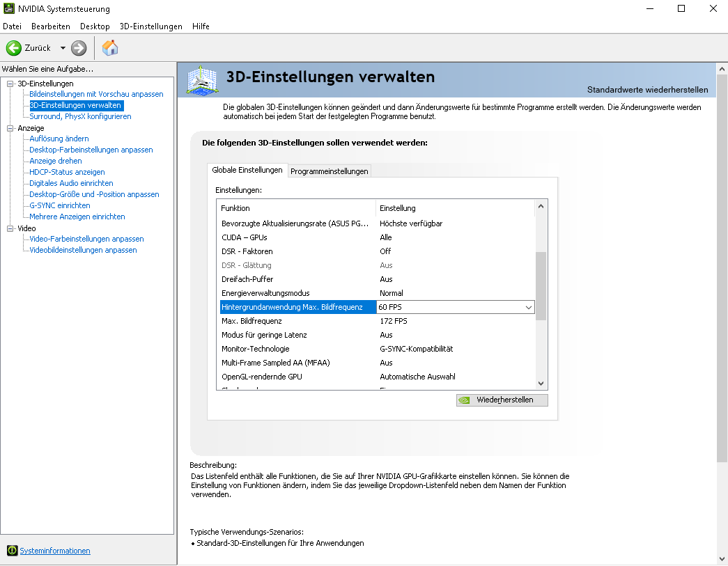Viewport: 728px width, 566px height.
Task: Open HDCP-Status anzeigen
Action: (x=67, y=172)
